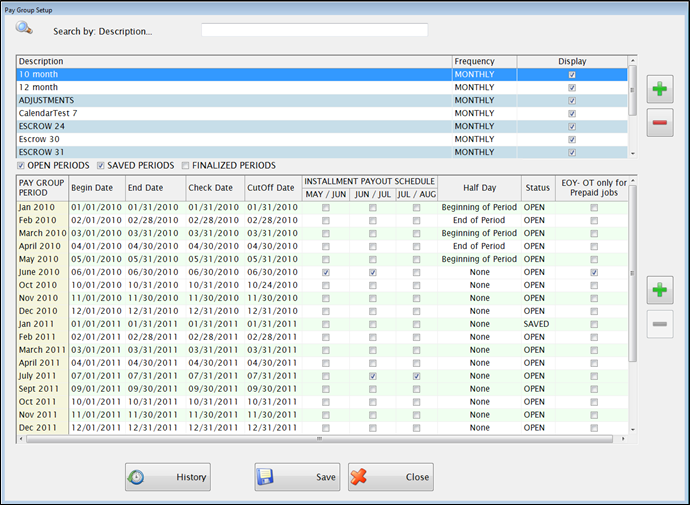Click the CutOff Date column header
The width and height of the screenshot is (690, 505).
[273, 188]
